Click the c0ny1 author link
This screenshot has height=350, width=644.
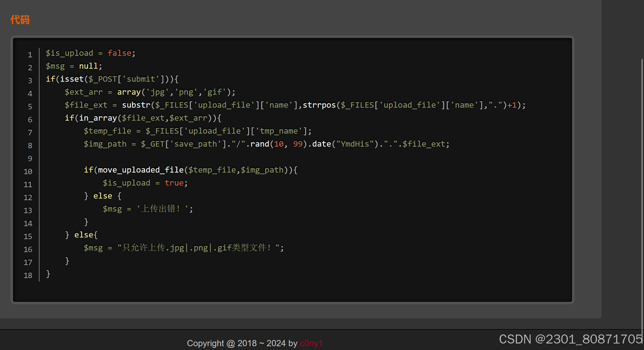pos(311,343)
